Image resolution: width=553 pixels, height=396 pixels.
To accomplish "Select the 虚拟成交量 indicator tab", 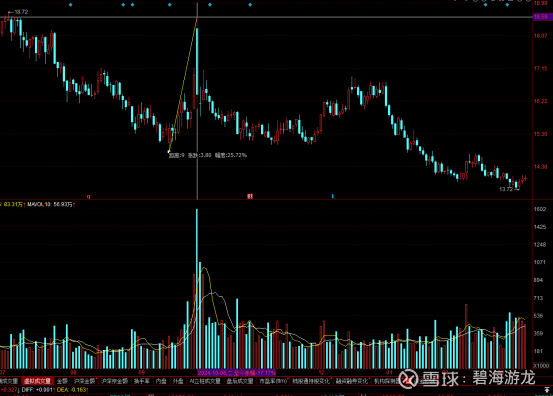I will pyautogui.click(x=37, y=381).
